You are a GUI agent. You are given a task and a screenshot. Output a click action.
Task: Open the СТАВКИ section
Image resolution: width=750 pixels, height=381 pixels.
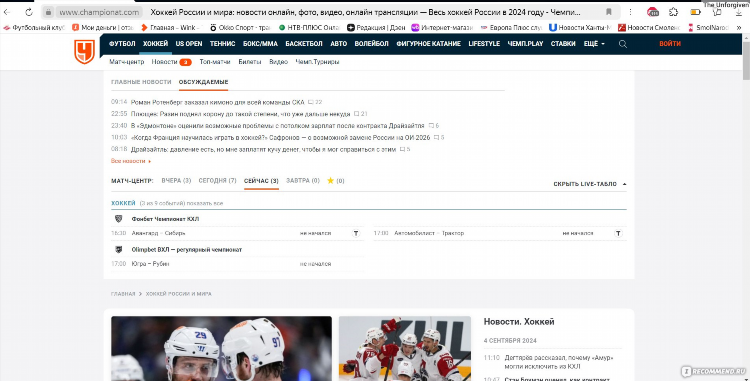tap(563, 44)
